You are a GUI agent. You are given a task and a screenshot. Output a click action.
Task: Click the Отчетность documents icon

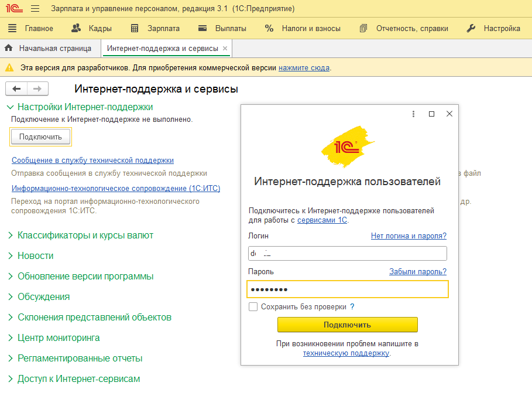tap(363, 28)
